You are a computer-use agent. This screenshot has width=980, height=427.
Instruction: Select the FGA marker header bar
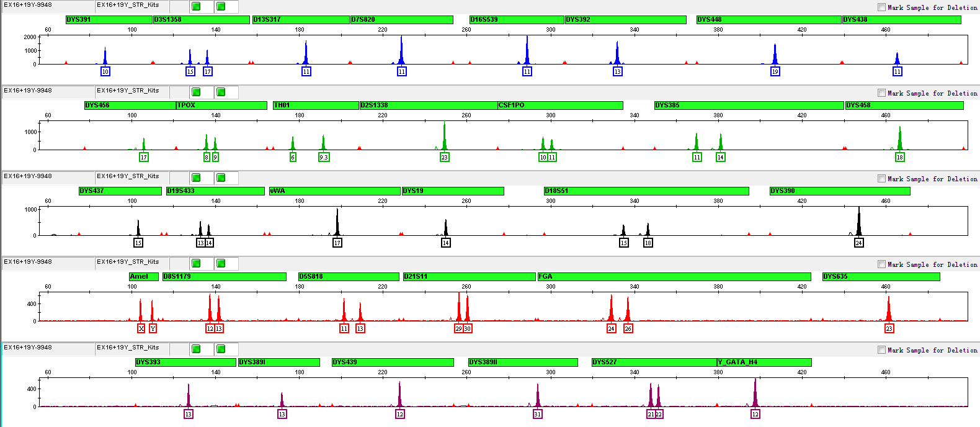[674, 277]
